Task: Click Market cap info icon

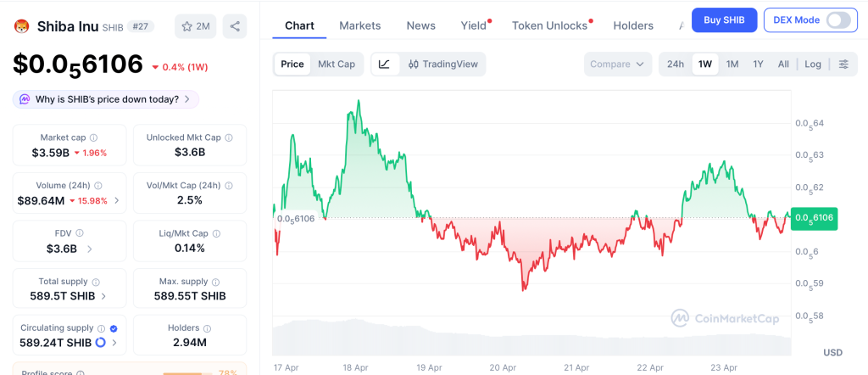Action: 94,137
